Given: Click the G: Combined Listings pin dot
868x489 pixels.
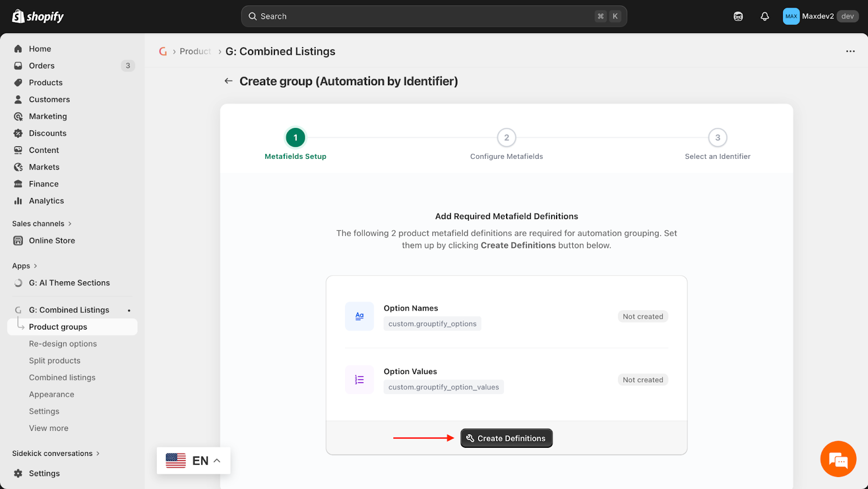Looking at the screenshot, I should coord(129,311).
